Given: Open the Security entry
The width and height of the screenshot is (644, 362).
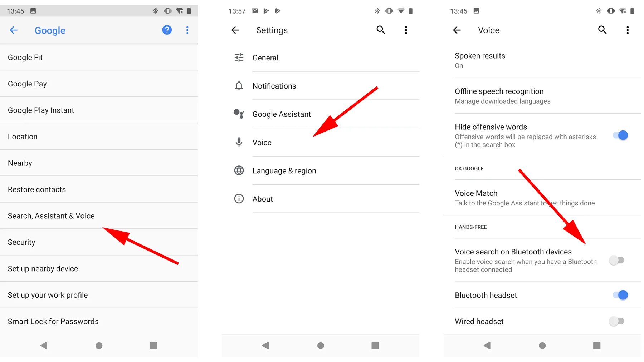Looking at the screenshot, I should (x=99, y=242).
